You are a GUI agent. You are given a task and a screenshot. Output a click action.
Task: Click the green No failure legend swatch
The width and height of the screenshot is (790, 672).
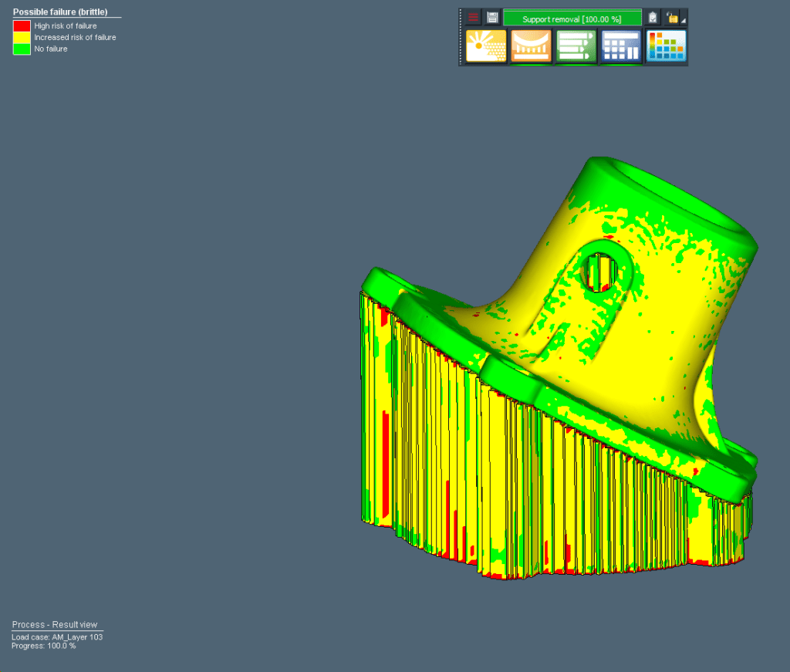click(x=22, y=49)
